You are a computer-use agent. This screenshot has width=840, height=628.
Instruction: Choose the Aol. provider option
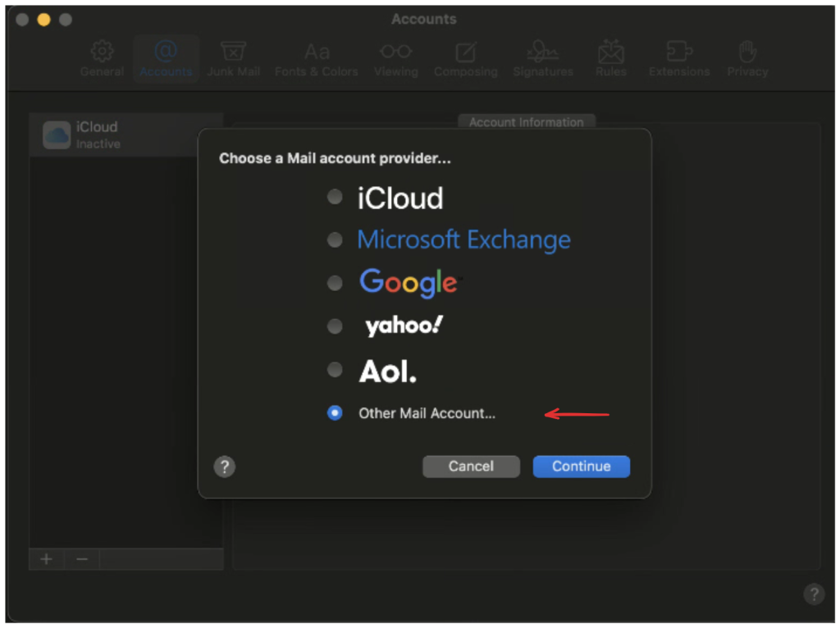tap(335, 370)
